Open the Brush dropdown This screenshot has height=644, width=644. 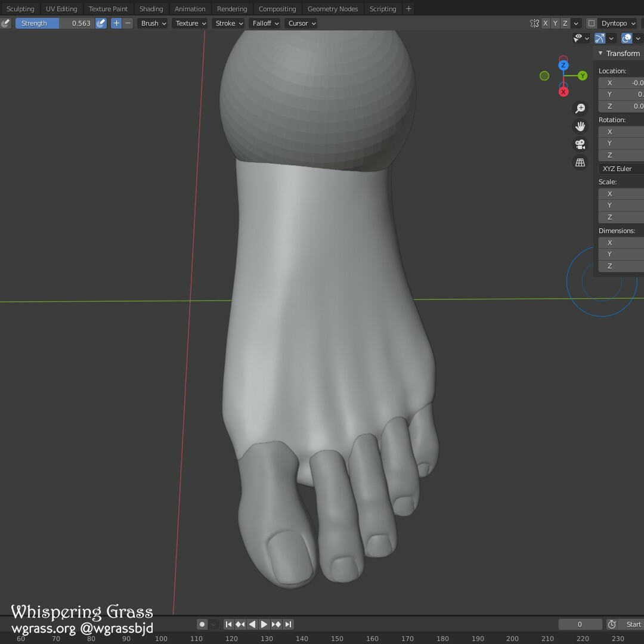pos(153,23)
